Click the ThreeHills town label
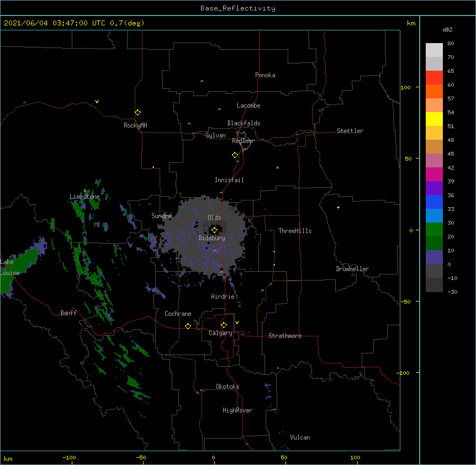The image size is (476, 465). (295, 231)
